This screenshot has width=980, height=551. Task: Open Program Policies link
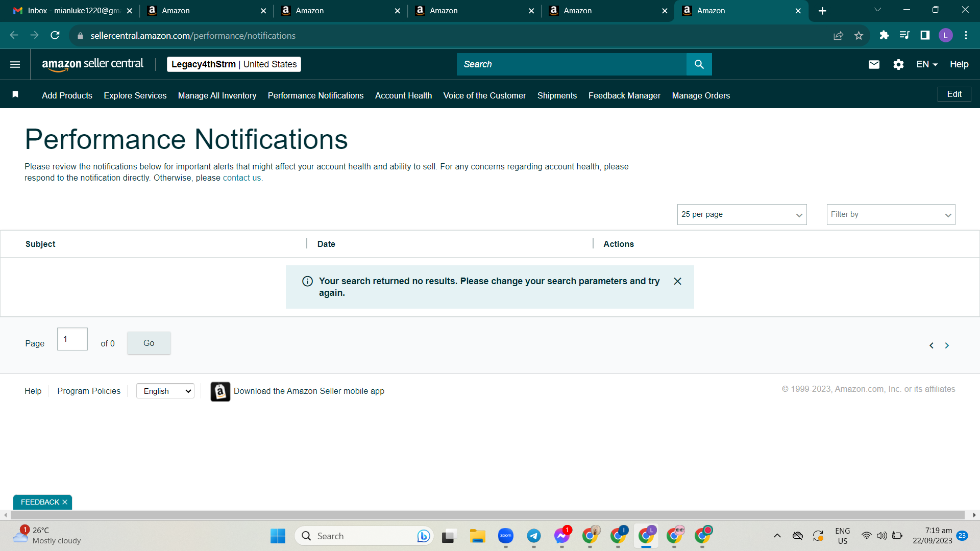point(89,391)
